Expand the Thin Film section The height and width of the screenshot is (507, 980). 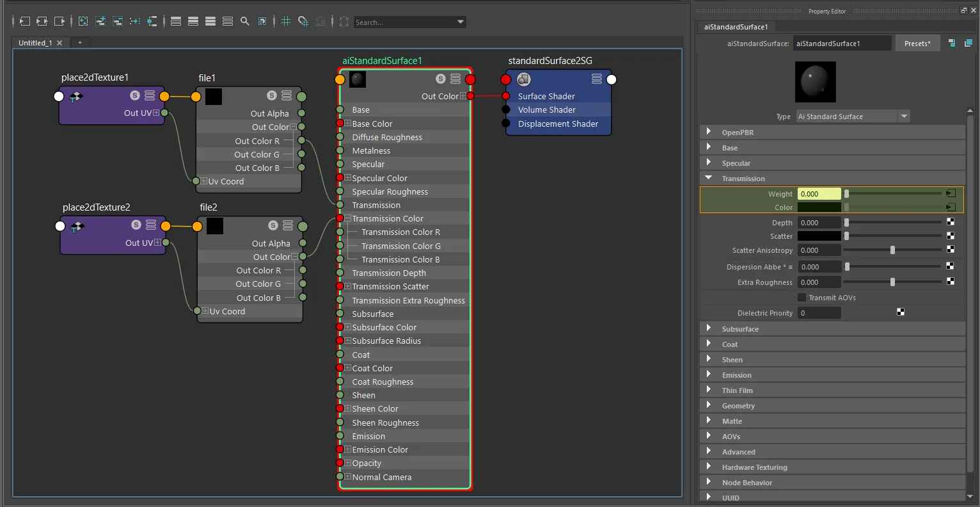point(832,390)
